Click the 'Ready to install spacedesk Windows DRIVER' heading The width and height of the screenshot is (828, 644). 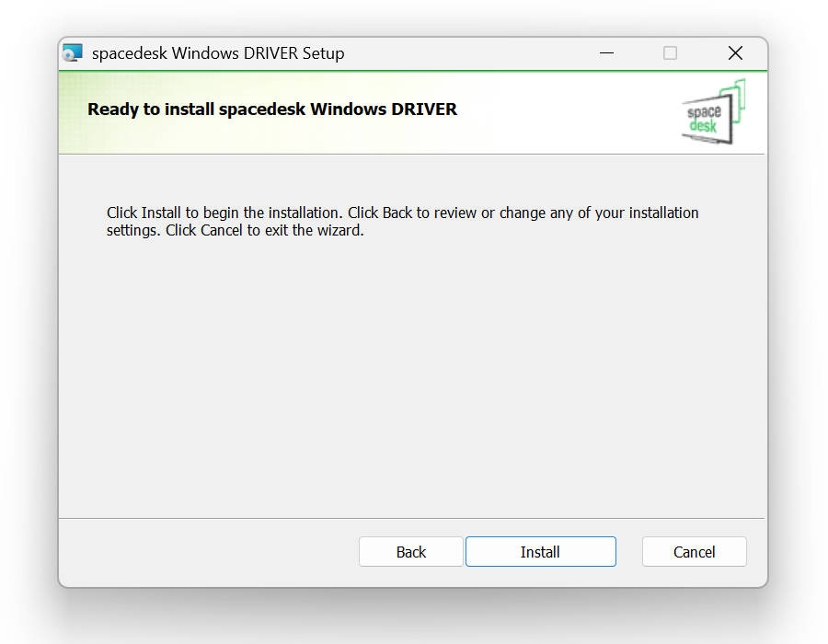click(x=272, y=109)
